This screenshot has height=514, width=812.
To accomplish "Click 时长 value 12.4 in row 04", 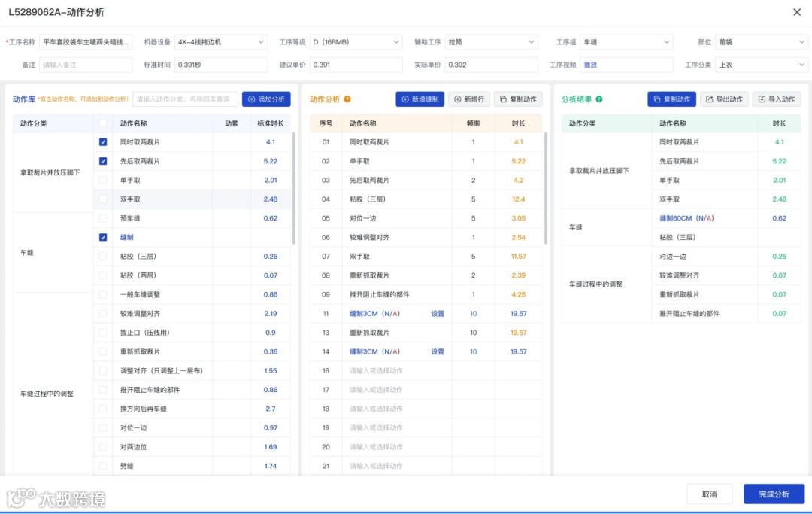I will pyautogui.click(x=518, y=199).
